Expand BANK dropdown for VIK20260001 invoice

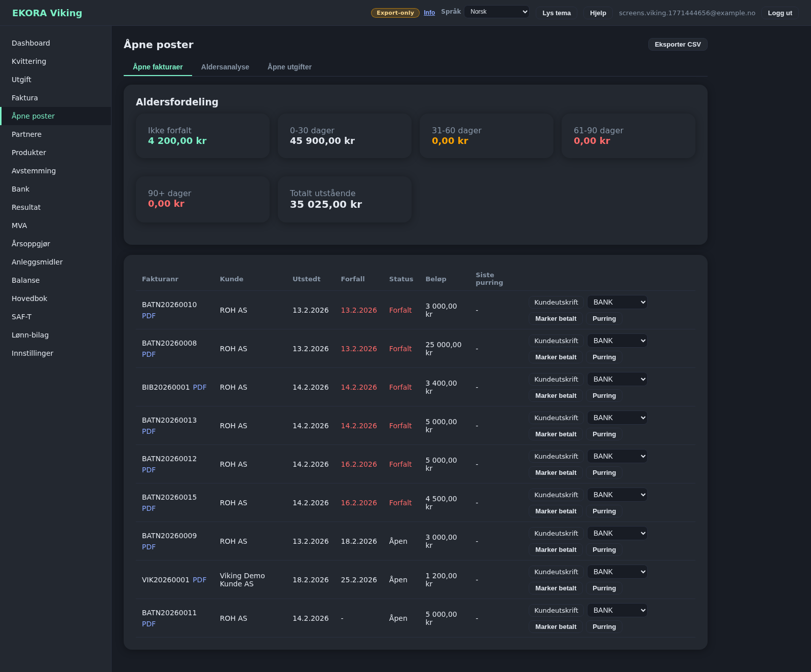coord(617,572)
